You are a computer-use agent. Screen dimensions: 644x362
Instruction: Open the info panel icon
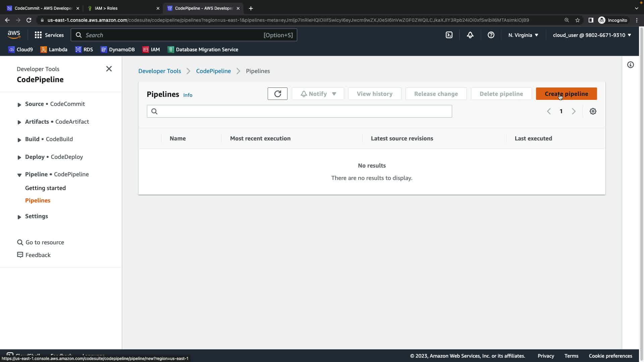[x=630, y=65]
